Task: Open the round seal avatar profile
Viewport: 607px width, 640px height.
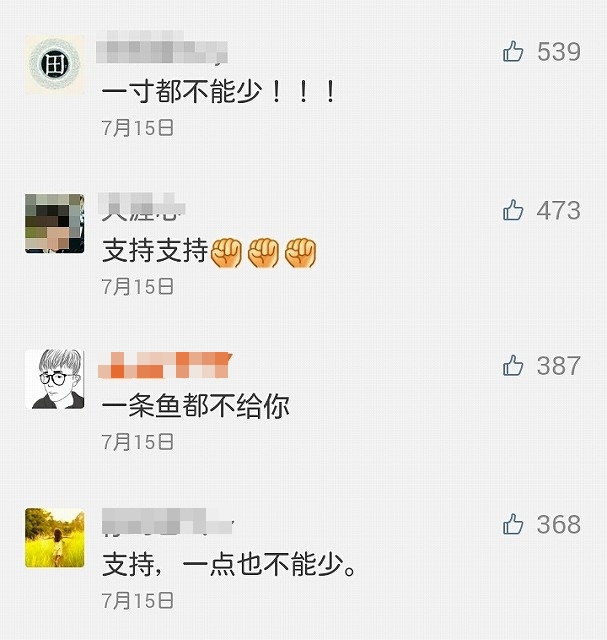Action: [x=55, y=64]
